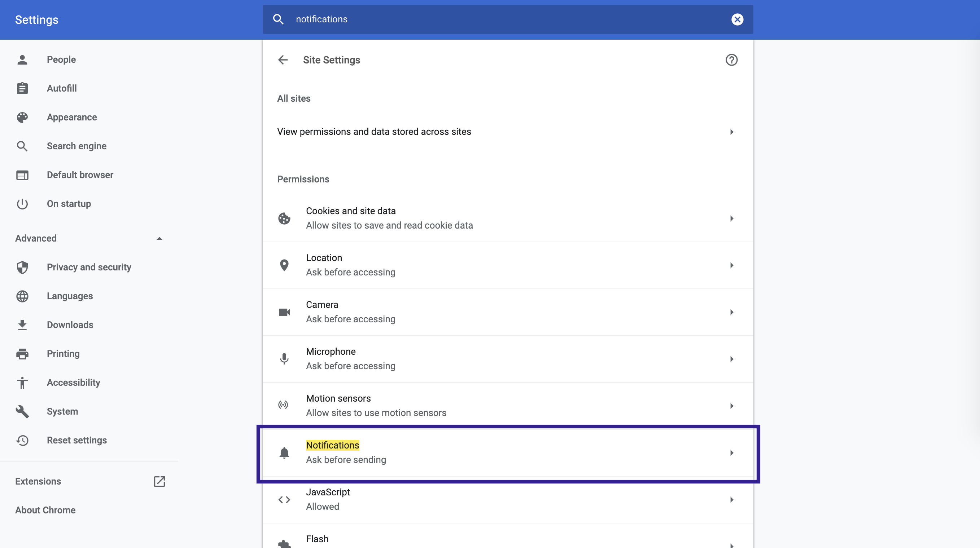Screen dimensions: 980x548
Task: Click the Advanced section label
Action: click(36, 239)
